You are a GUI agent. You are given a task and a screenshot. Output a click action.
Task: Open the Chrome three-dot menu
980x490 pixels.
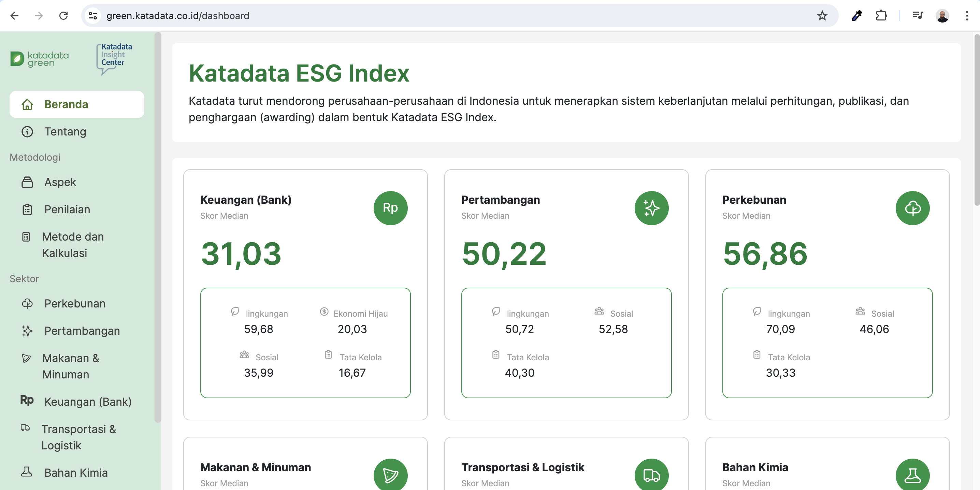tap(967, 16)
